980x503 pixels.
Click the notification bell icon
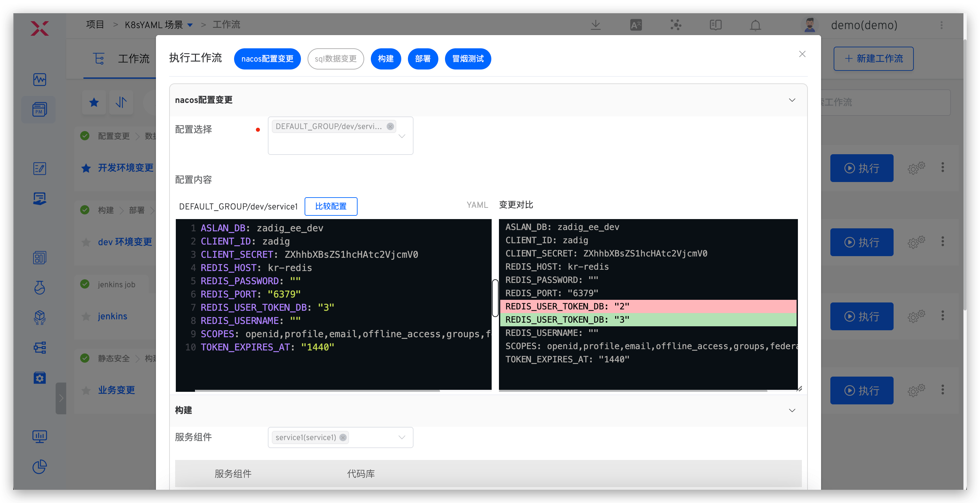tap(755, 25)
